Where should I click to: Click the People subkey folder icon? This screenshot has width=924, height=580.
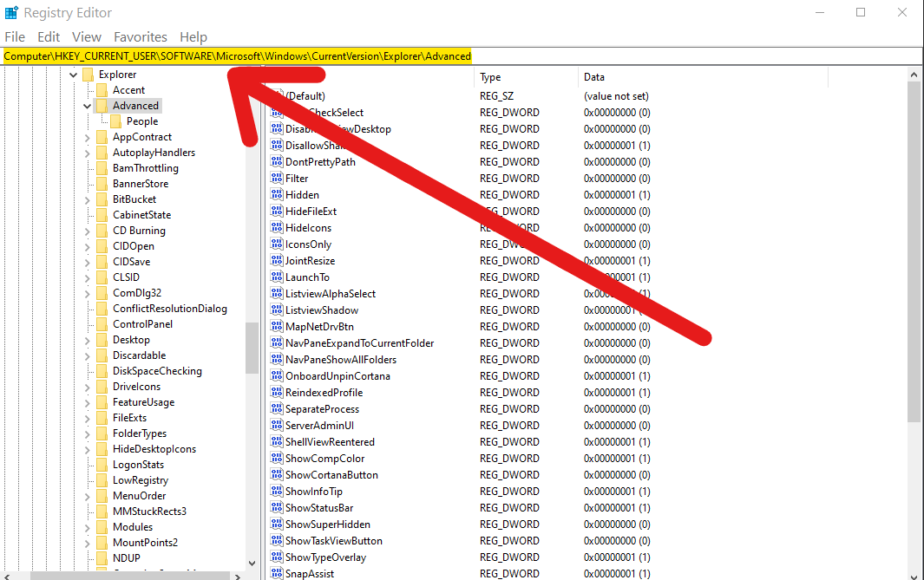(x=116, y=121)
